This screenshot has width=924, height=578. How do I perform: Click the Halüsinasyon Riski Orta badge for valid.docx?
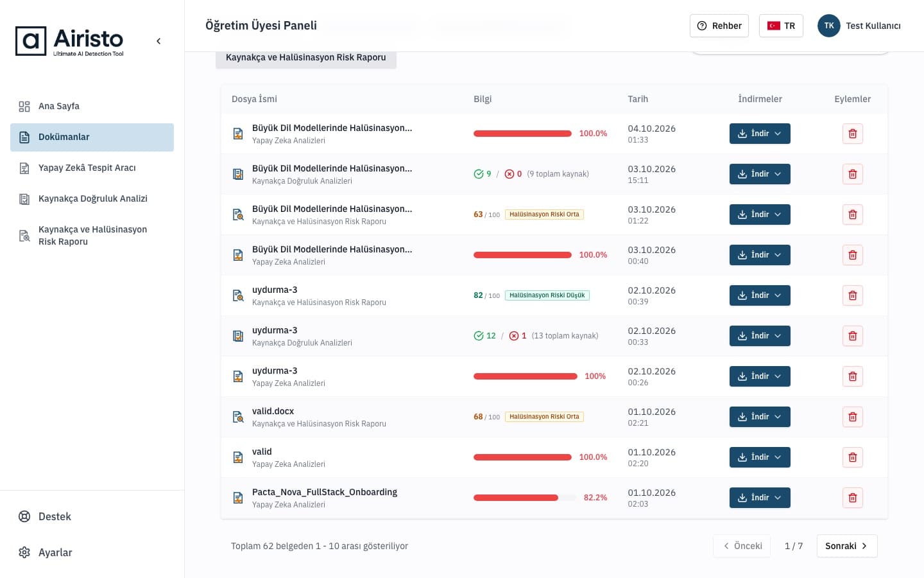544,417
